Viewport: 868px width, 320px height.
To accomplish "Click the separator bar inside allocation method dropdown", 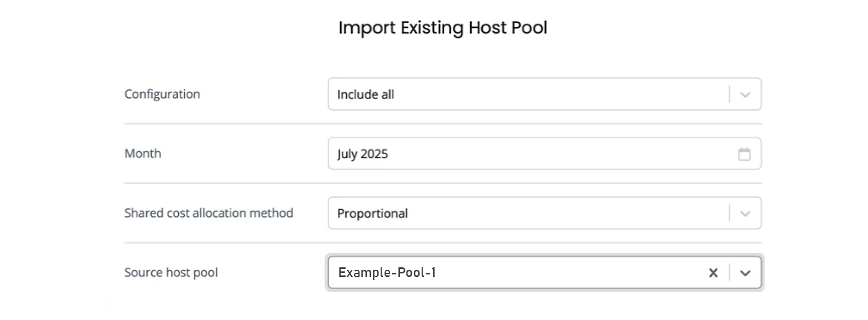I will tap(729, 213).
